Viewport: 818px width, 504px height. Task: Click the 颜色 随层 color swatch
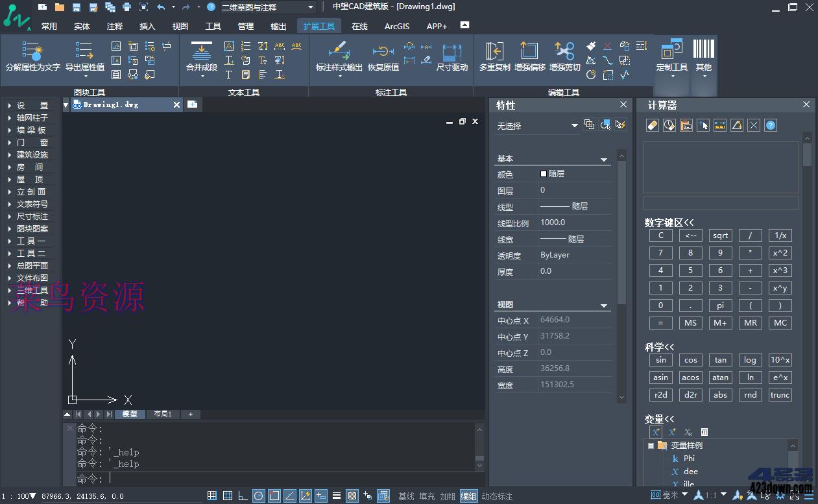[544, 174]
